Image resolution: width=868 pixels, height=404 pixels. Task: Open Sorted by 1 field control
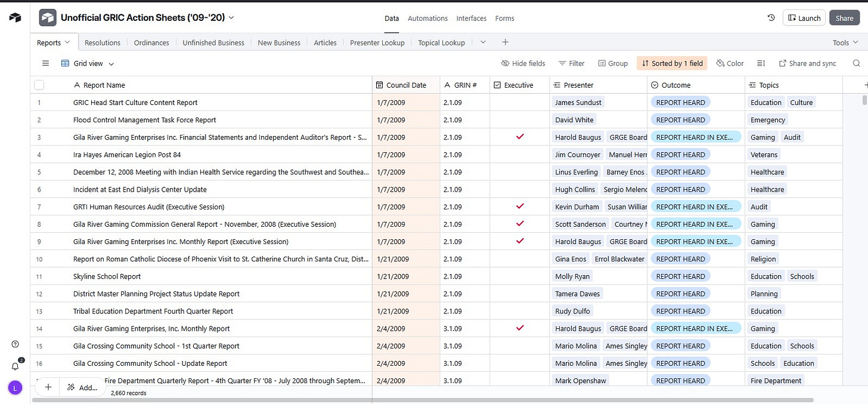click(672, 63)
